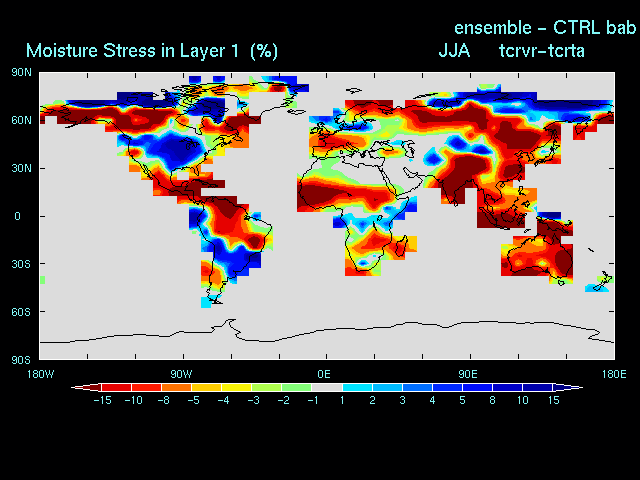Click the 30S latitude axis label
The width and height of the screenshot is (640, 480).
pyautogui.click(x=21, y=264)
